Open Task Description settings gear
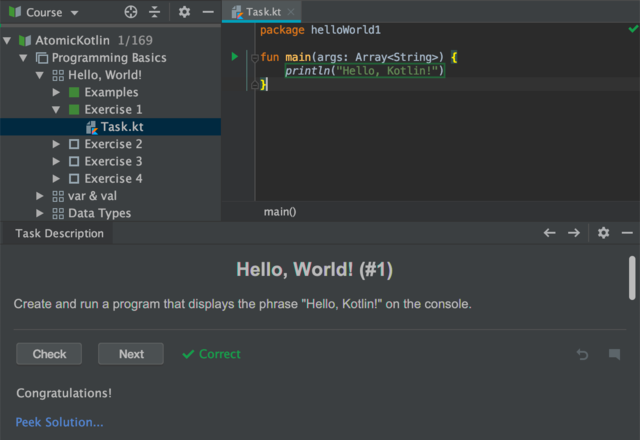 [x=603, y=233]
